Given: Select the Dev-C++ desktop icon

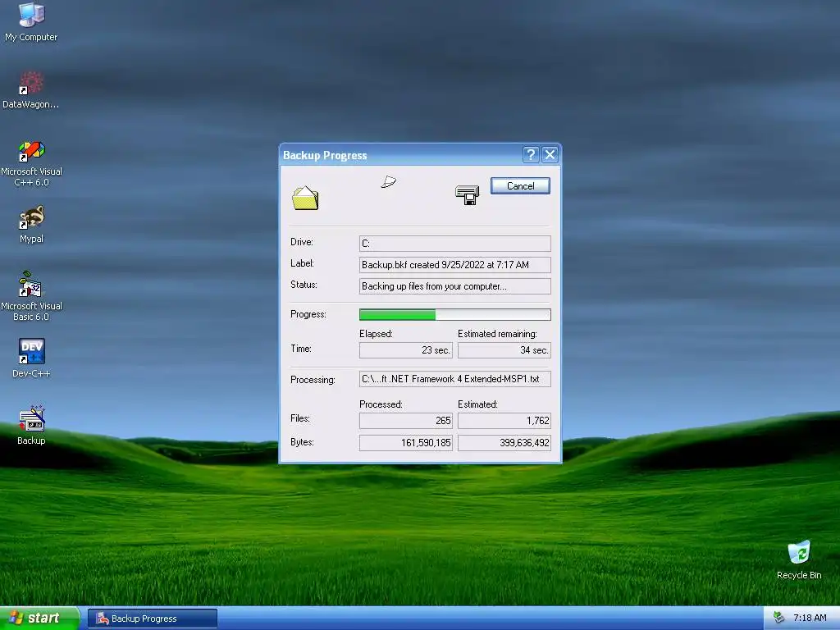Looking at the screenshot, I should (31, 358).
